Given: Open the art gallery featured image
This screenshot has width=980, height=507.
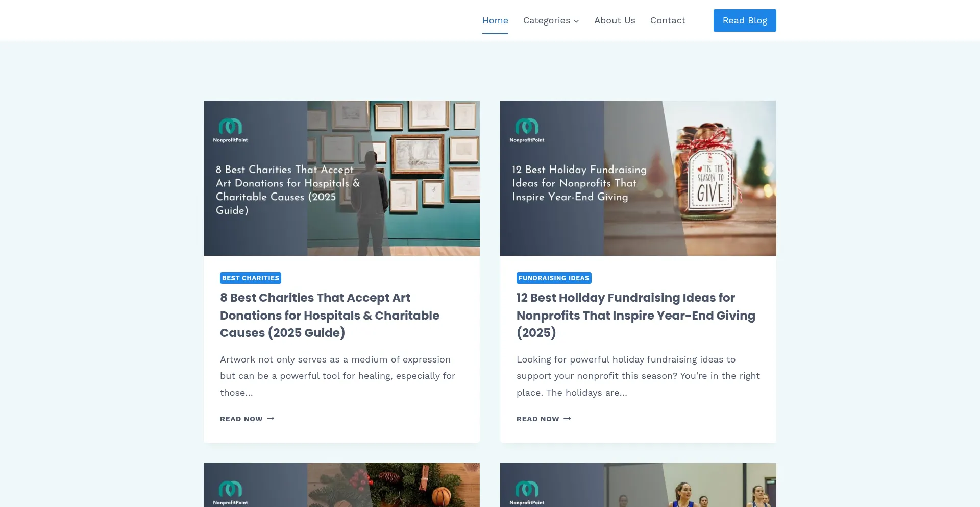Looking at the screenshot, I should tap(341, 178).
